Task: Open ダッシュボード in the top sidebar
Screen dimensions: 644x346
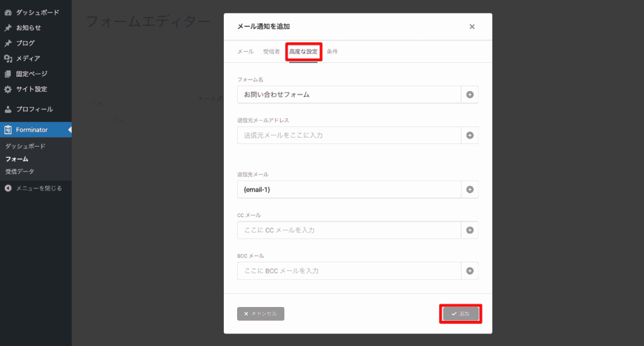Action: pyautogui.click(x=37, y=12)
